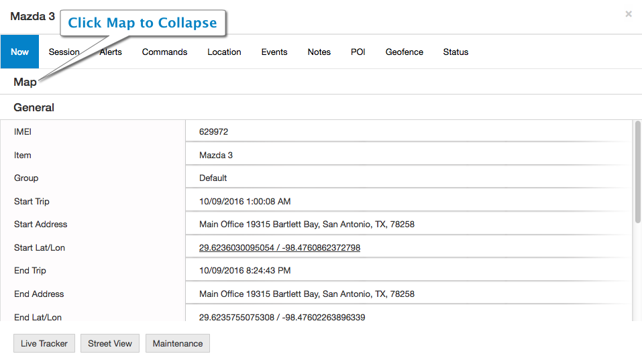Open the Geofence tab
The height and width of the screenshot is (364, 642).
click(x=404, y=52)
